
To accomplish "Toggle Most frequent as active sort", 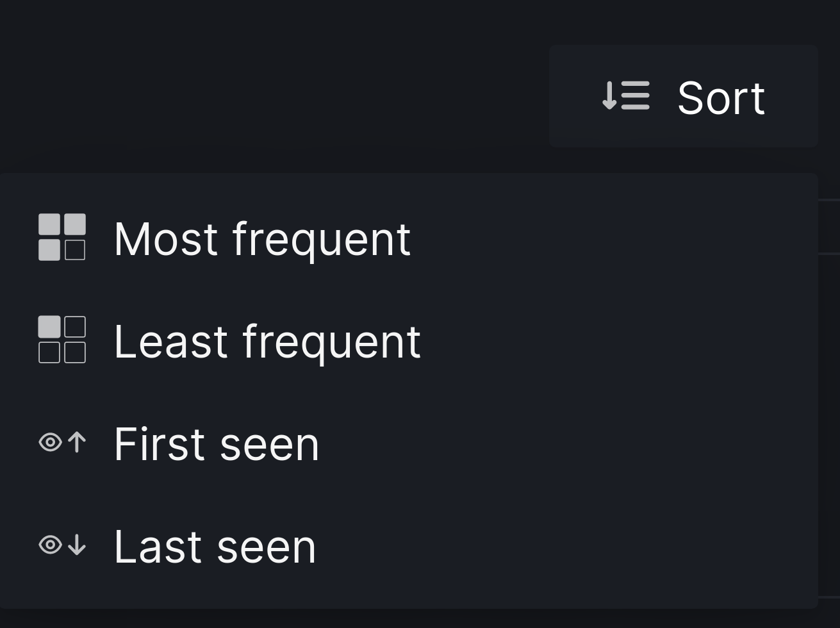I will click(261, 238).
